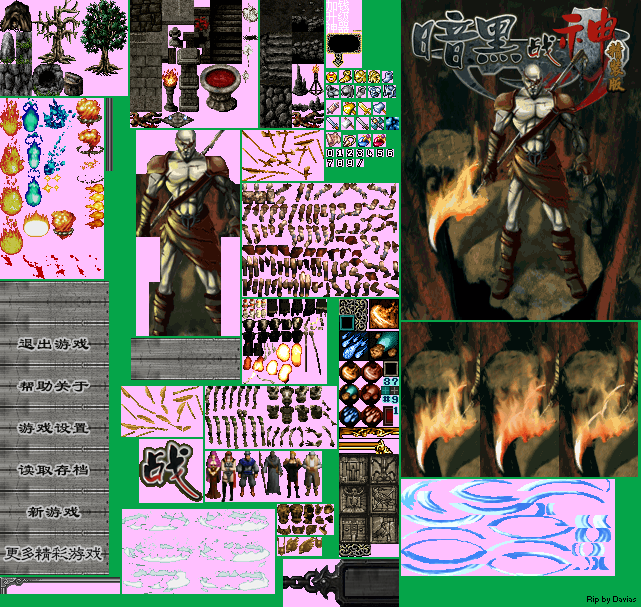Screen dimensions: 641x607
Task: Click the flaming brazier pedestal sprite
Action: 170,90
